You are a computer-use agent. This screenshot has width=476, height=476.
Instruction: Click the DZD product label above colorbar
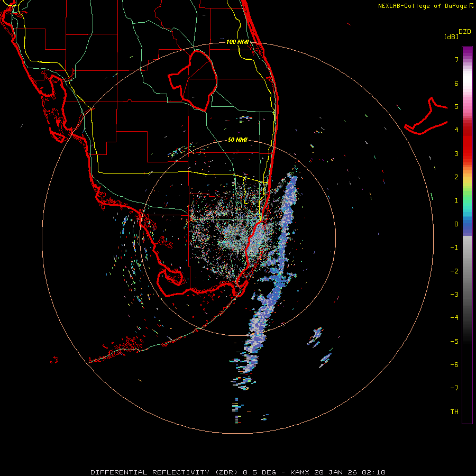pos(465,32)
